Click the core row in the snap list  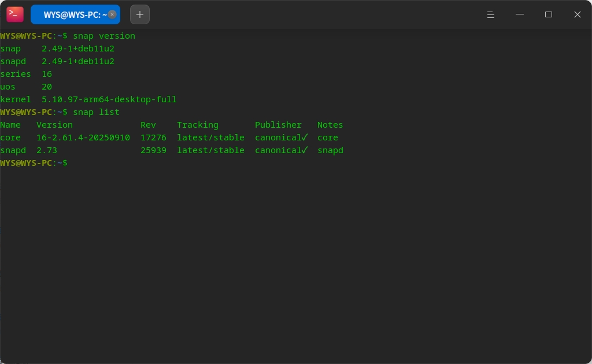(10, 138)
